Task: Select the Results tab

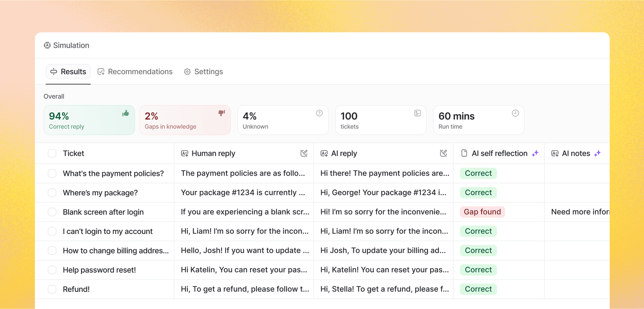Action: [68, 72]
